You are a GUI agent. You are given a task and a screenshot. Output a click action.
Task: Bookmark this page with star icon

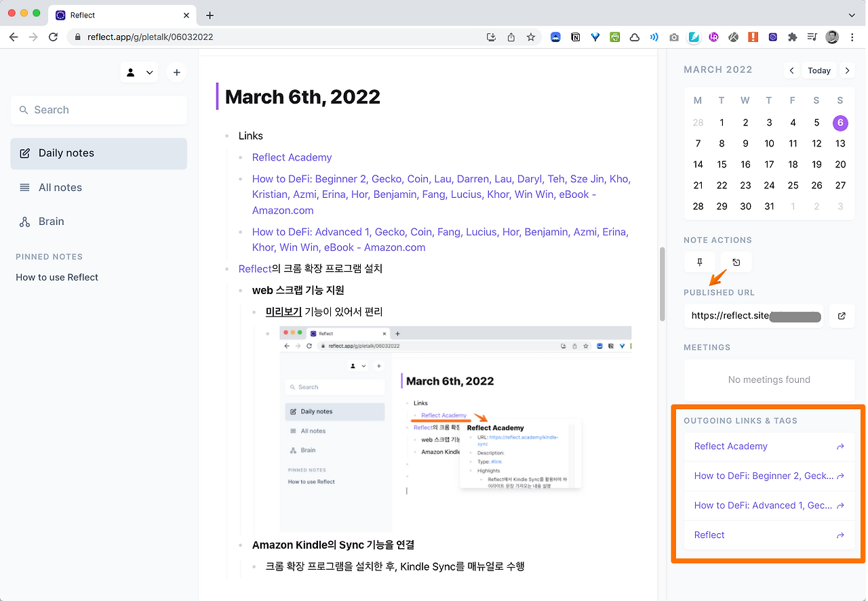tap(531, 37)
